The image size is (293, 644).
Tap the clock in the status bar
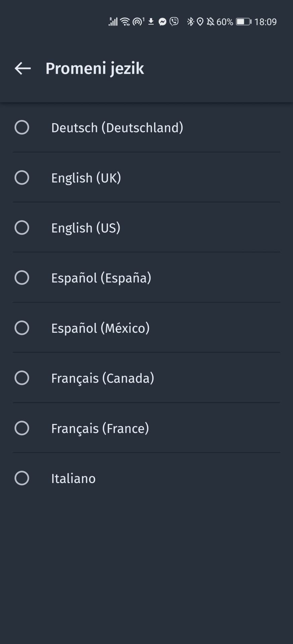(x=265, y=22)
